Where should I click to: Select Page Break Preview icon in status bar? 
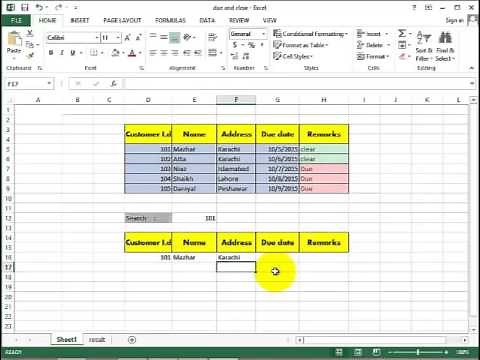pyautogui.click(x=376, y=352)
